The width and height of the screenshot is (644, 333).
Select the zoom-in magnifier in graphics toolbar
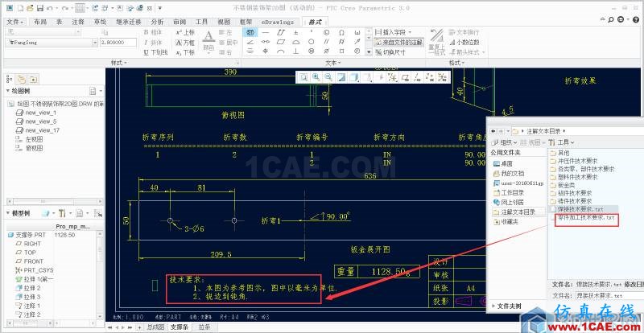click(x=316, y=76)
